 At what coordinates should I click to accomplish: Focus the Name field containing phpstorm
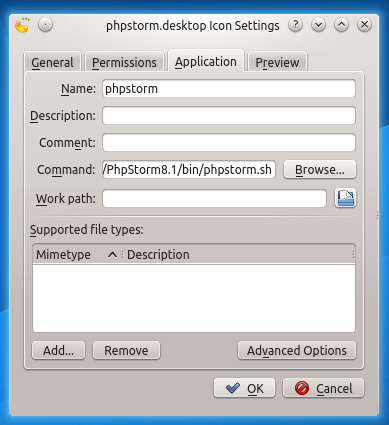coord(229,88)
